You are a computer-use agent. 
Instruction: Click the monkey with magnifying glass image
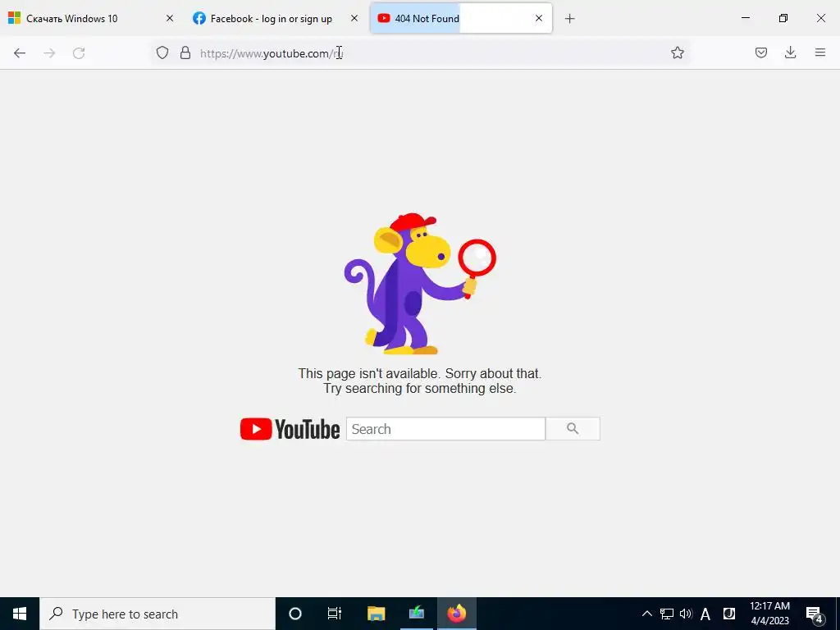pyautogui.click(x=420, y=283)
